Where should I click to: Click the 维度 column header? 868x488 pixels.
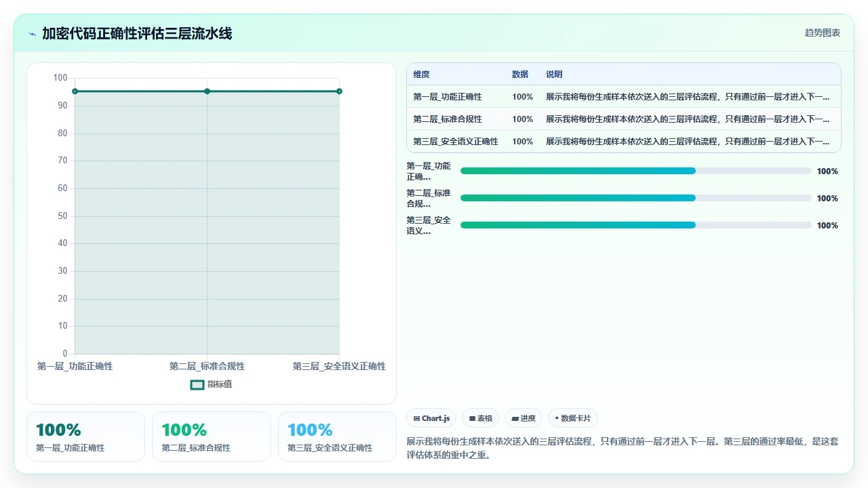(422, 75)
